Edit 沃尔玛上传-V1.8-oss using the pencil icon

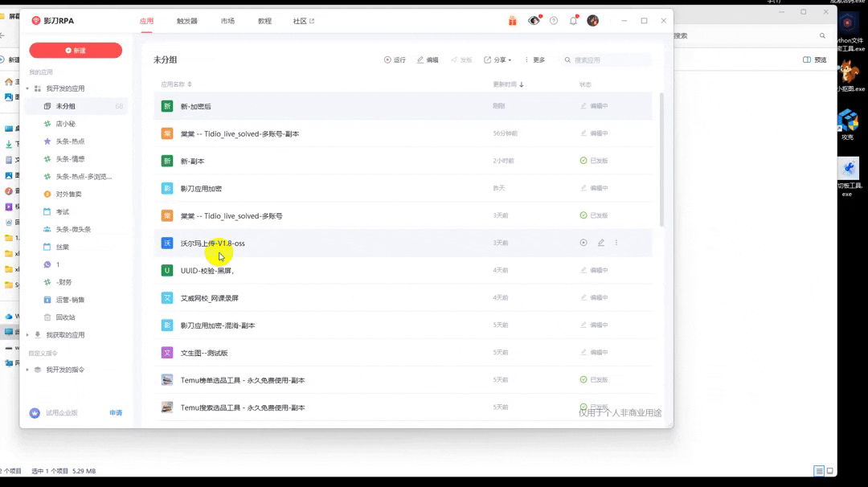click(600, 243)
